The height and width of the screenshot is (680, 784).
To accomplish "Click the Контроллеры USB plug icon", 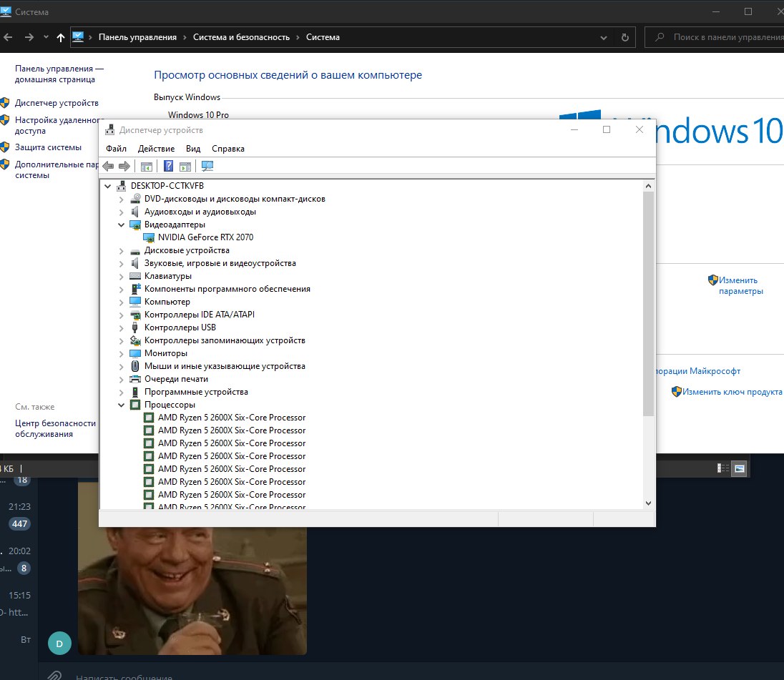I will coord(135,327).
